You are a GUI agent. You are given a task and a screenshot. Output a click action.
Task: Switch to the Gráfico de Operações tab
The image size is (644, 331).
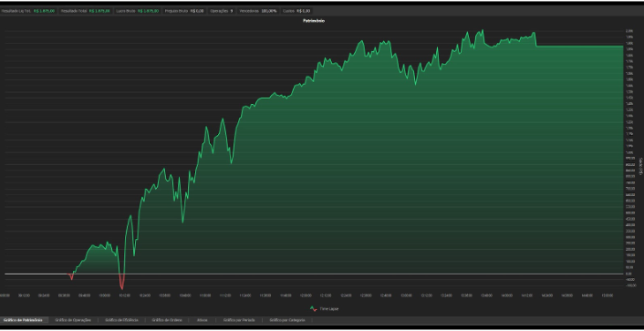point(73,320)
